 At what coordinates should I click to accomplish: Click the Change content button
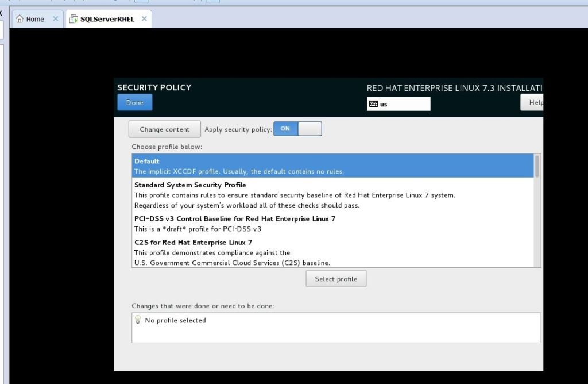coord(164,129)
